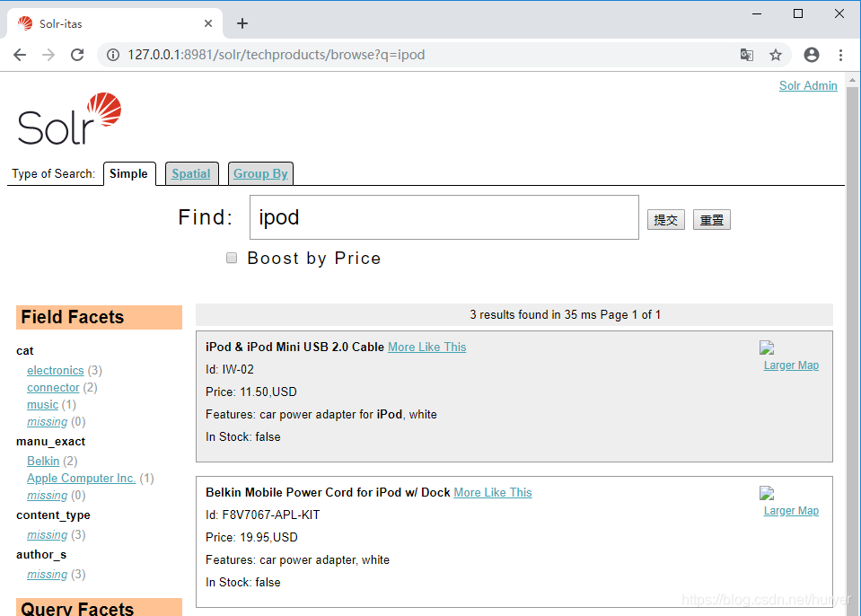Click 'Price: 19.95,USD' text

[x=251, y=538]
